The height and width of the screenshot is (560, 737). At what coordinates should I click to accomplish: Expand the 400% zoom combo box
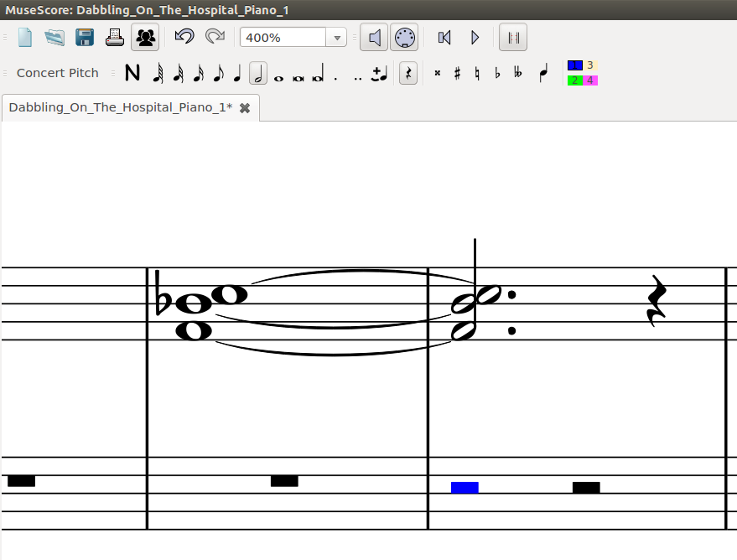point(336,37)
